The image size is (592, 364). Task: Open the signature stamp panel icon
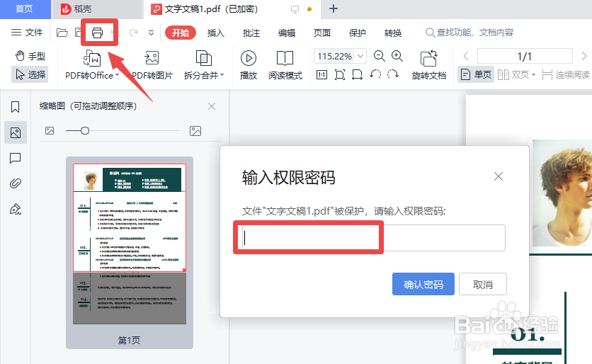(15, 209)
